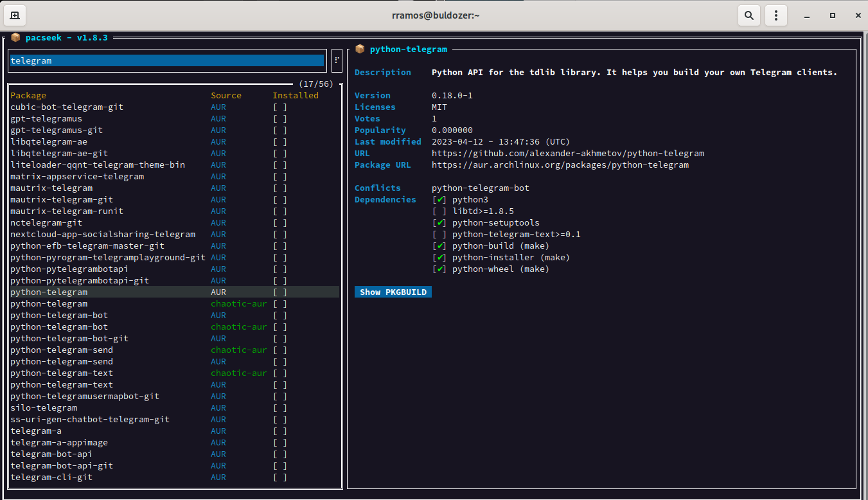Select telegram-bot-api package
The width and height of the screenshot is (868, 500).
[x=175, y=454]
